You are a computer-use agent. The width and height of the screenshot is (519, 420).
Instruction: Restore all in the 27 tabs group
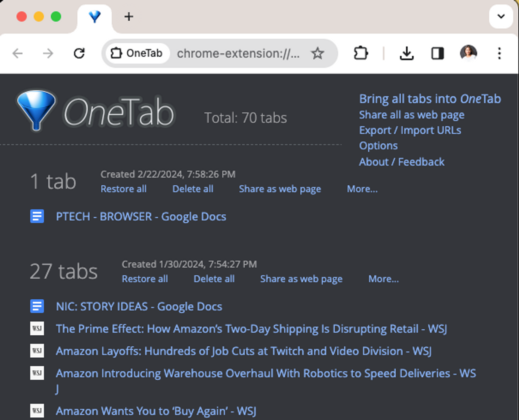coord(145,279)
